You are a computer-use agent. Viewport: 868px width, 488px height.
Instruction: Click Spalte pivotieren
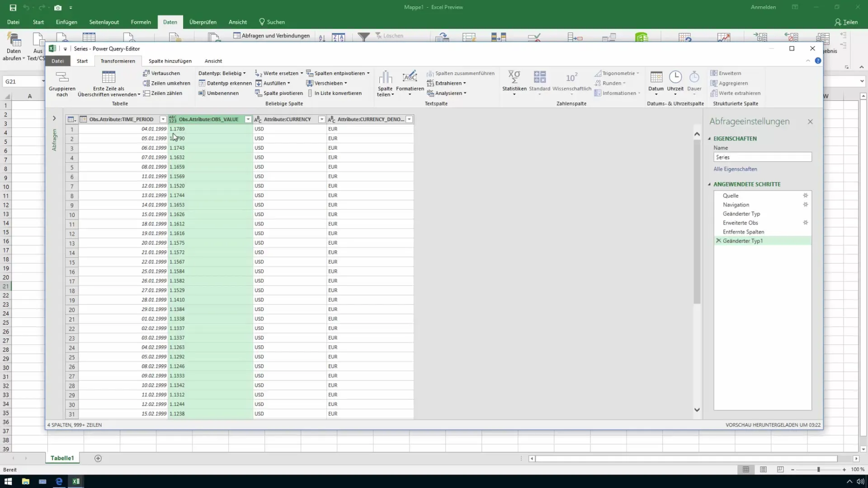coord(278,93)
